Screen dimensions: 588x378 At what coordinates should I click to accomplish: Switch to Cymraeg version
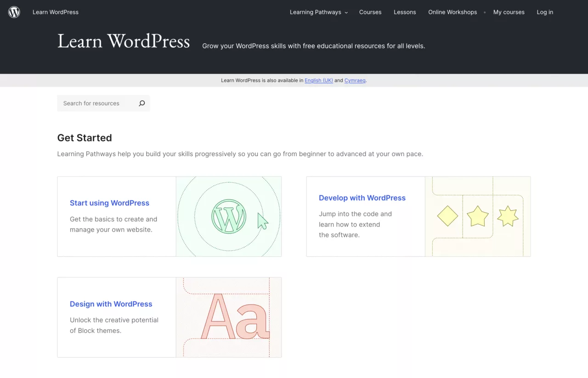(355, 80)
